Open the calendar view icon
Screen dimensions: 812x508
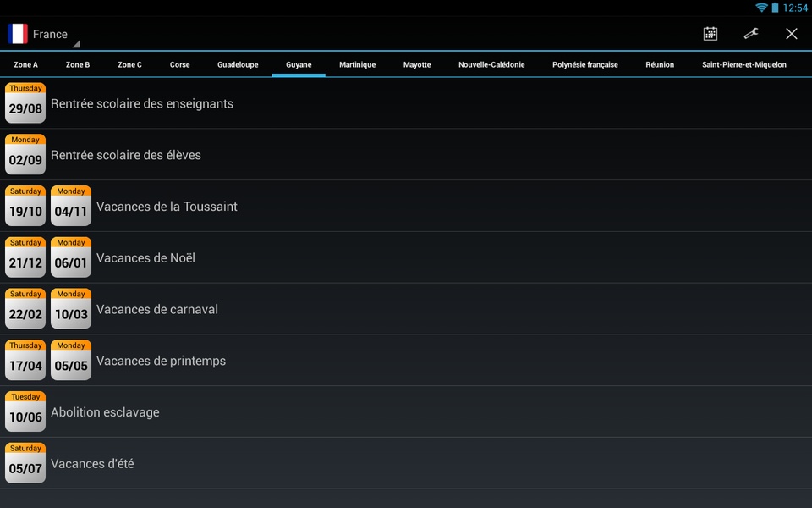[x=710, y=34]
